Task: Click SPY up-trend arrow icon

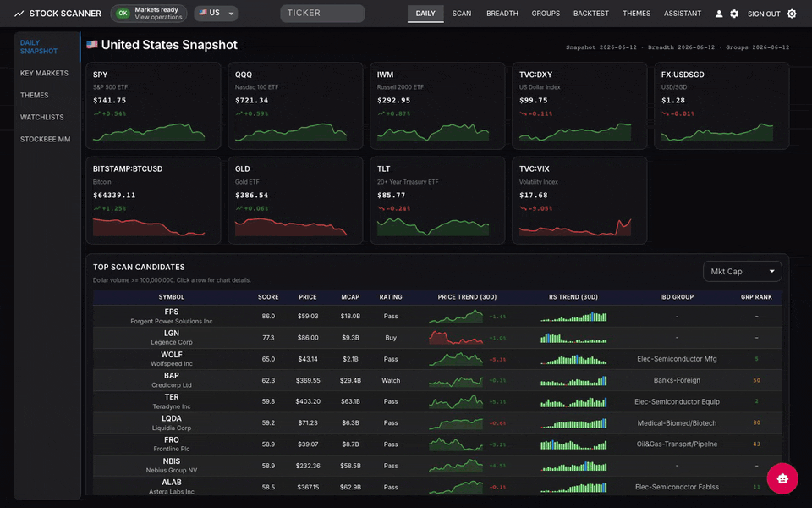Action: click(96, 113)
